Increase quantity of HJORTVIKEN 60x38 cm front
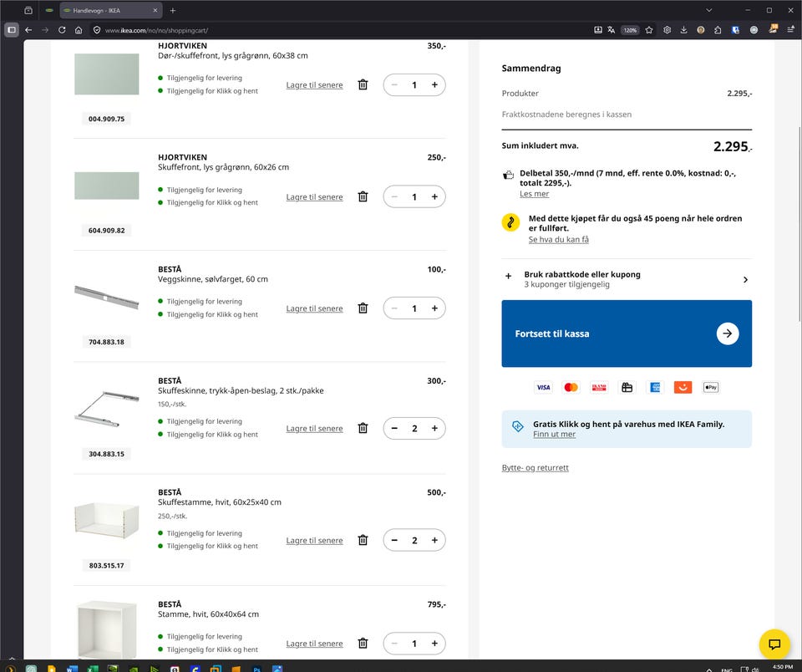Screen dimensions: 802x672 tap(434, 85)
